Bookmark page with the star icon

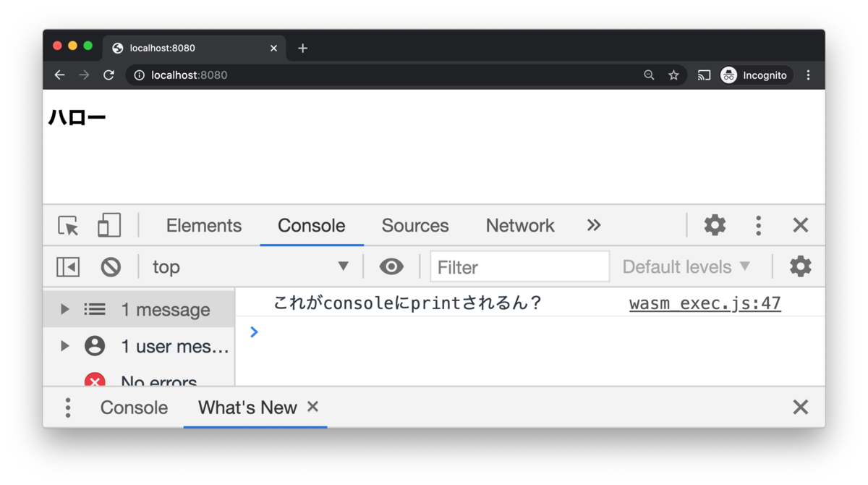pos(673,75)
